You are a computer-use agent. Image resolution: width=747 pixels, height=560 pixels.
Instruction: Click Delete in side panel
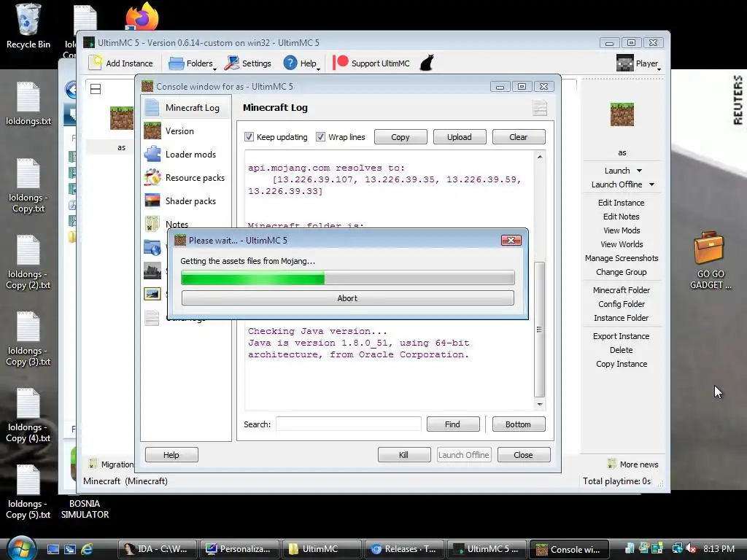622,349
